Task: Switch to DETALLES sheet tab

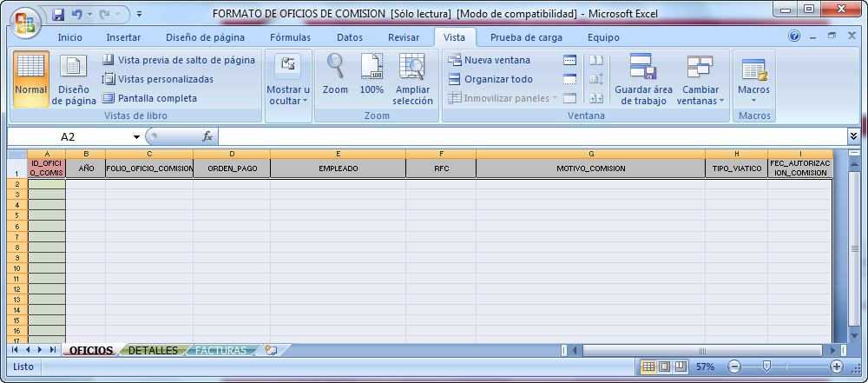Action: (x=153, y=350)
